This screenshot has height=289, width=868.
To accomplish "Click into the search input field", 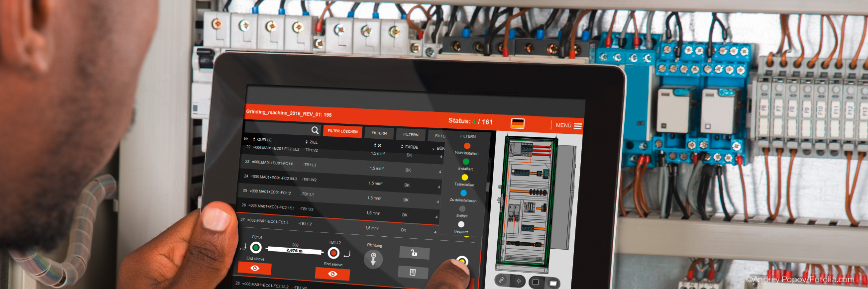I will point(282,129).
